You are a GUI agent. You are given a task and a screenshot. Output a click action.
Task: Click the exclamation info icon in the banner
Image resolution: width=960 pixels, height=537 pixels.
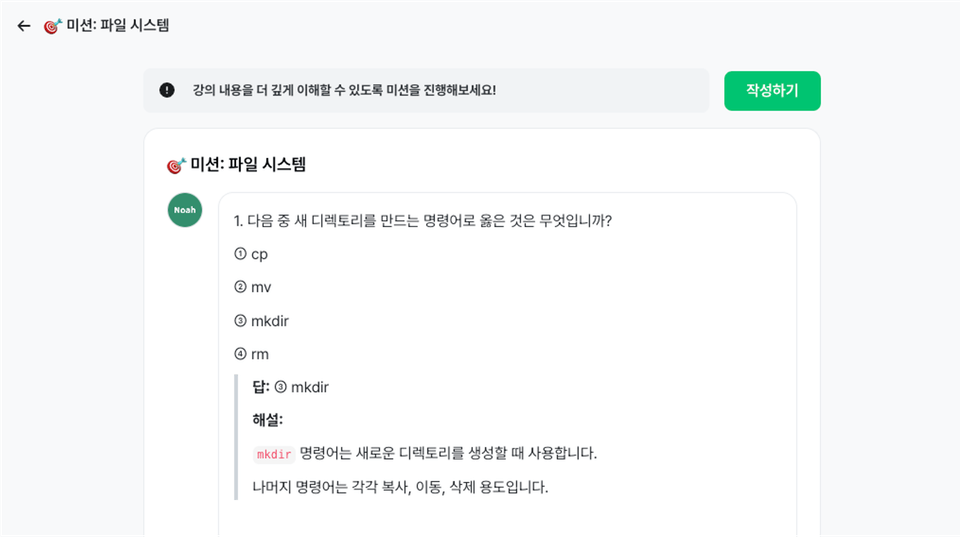click(x=167, y=90)
